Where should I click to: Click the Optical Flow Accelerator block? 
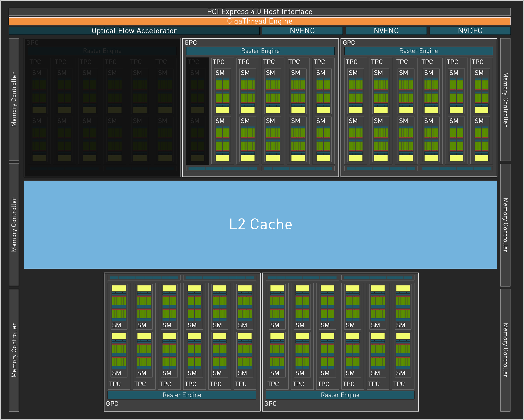click(x=134, y=31)
